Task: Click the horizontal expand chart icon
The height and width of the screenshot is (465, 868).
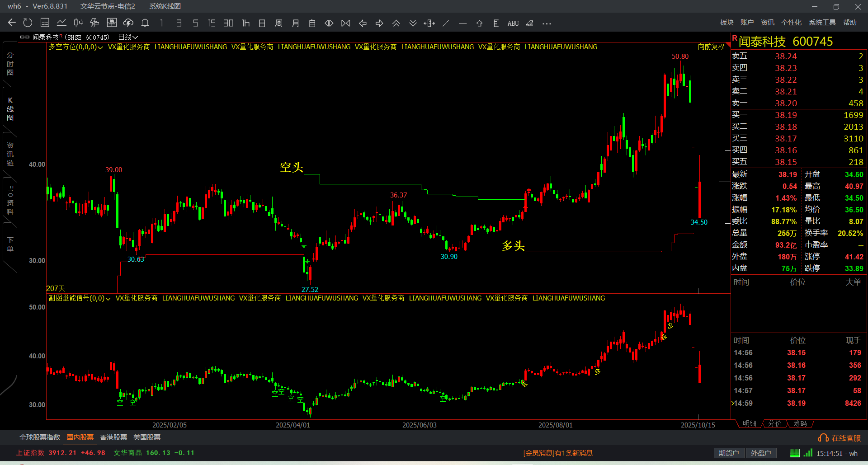Action: click(x=329, y=23)
